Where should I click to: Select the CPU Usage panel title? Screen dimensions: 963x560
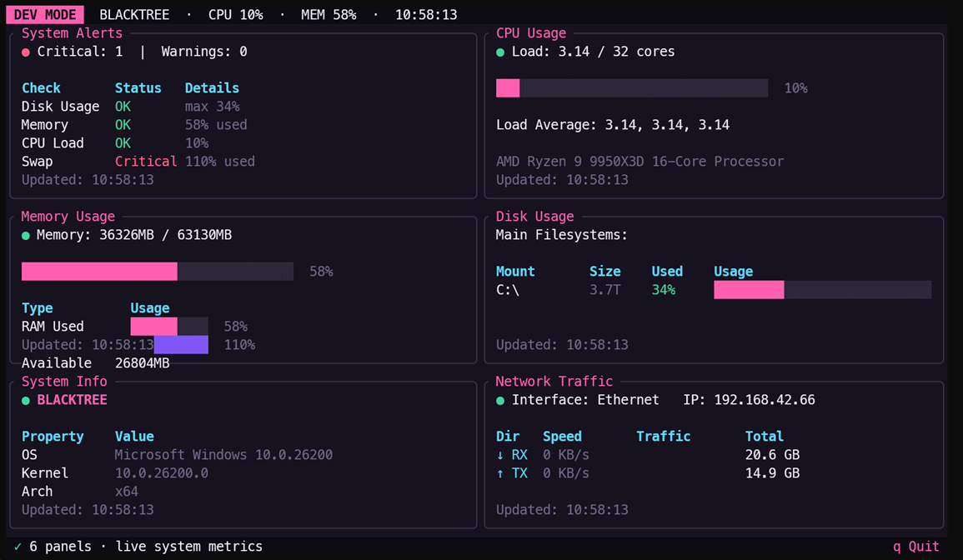coord(531,33)
